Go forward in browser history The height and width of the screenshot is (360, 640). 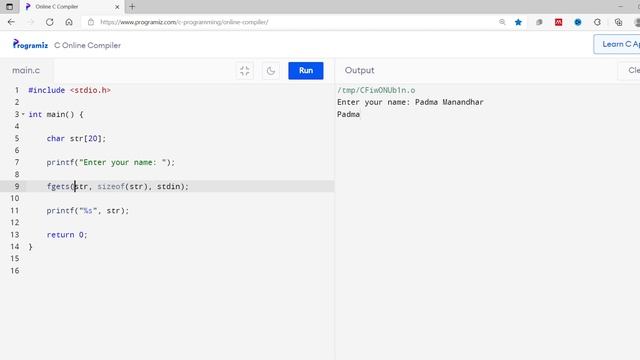31,22
